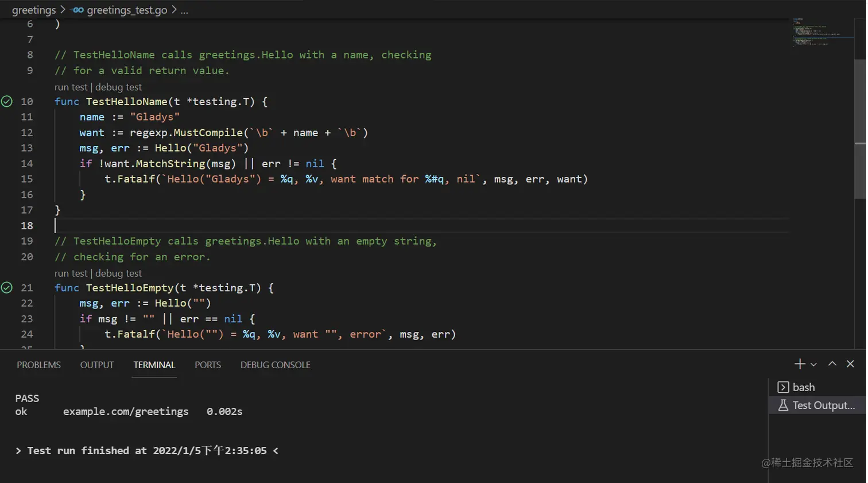Click the greetings breadcrumb folder
Viewport: 868px width, 483px height.
[34, 10]
